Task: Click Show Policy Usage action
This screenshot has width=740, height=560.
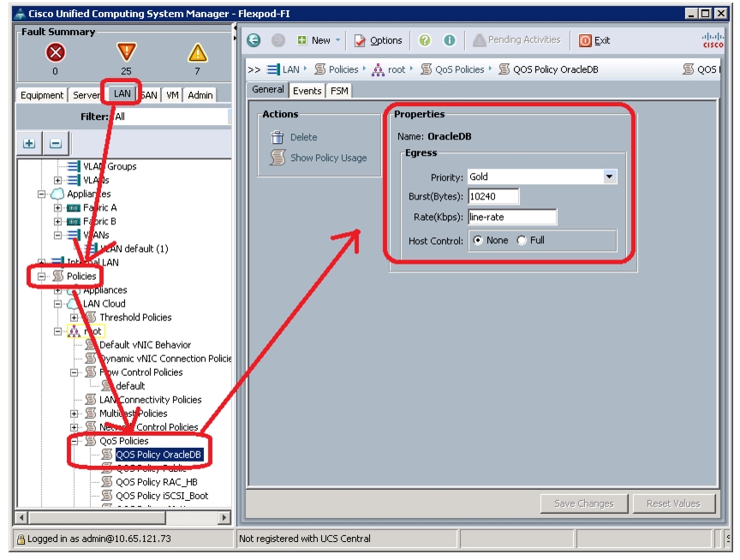Action: (319, 158)
